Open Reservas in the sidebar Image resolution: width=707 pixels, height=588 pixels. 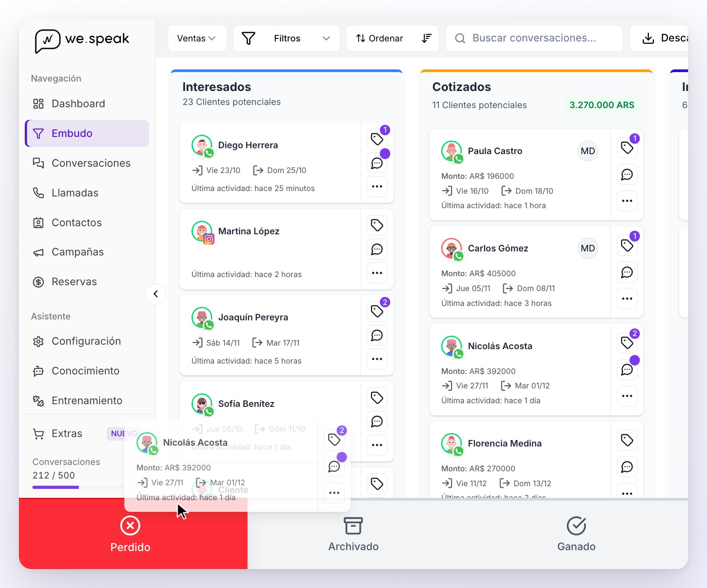[x=87, y=282]
